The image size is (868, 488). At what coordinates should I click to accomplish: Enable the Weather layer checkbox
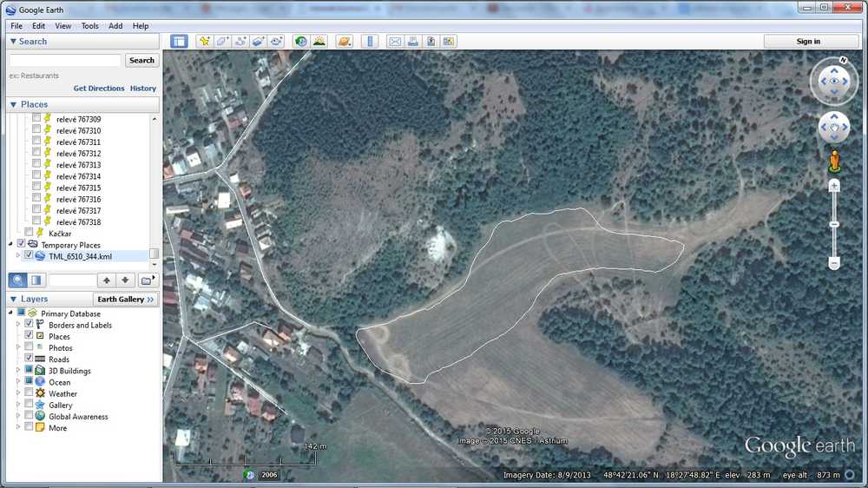coord(29,393)
